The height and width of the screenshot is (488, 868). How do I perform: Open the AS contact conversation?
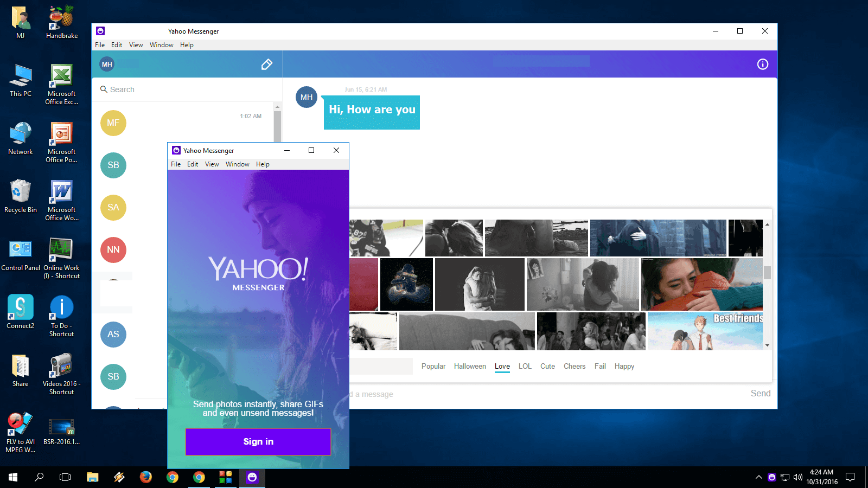tap(113, 335)
